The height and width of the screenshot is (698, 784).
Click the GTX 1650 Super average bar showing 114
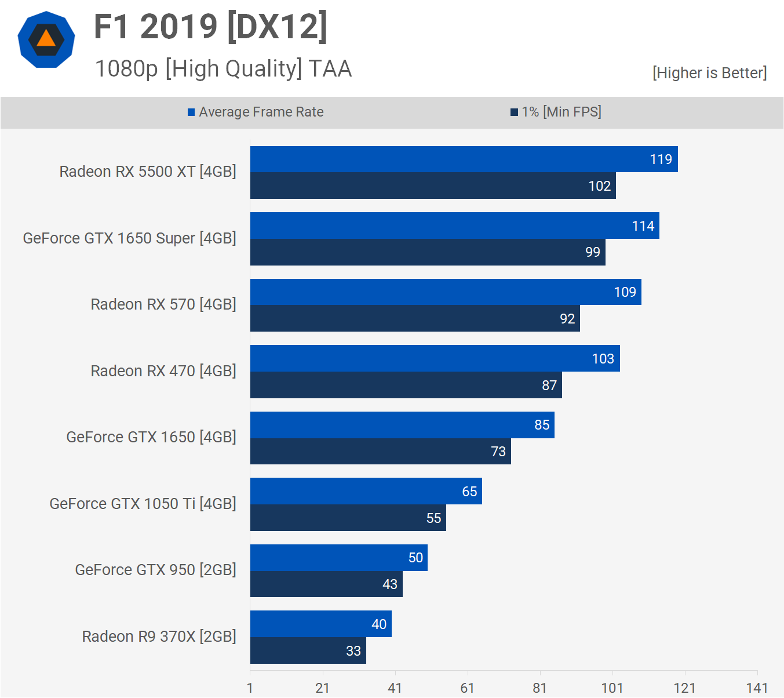point(455,226)
